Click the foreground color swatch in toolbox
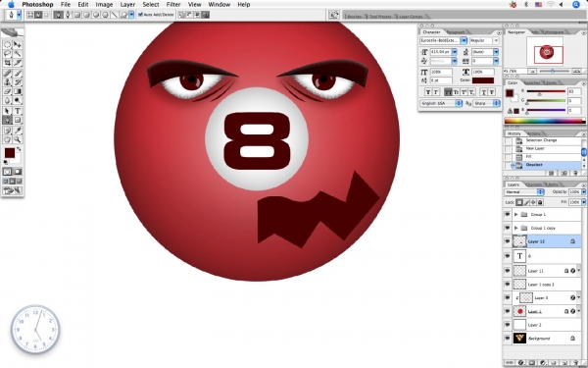The image size is (588, 368). pos(10,152)
